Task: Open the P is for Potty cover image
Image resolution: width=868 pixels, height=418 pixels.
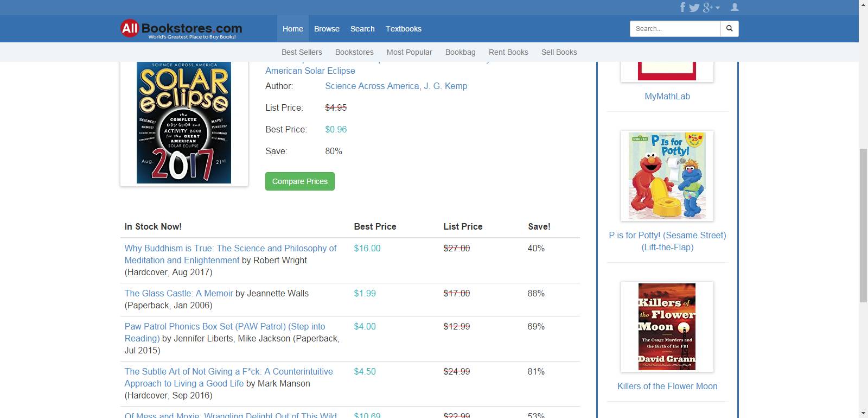Action: point(667,176)
